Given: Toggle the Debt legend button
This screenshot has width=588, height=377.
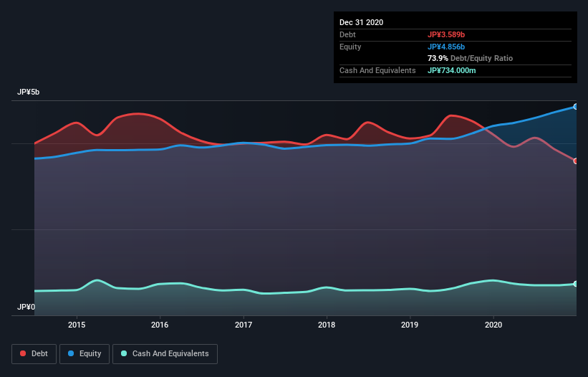Looking at the screenshot, I should 34,354.
